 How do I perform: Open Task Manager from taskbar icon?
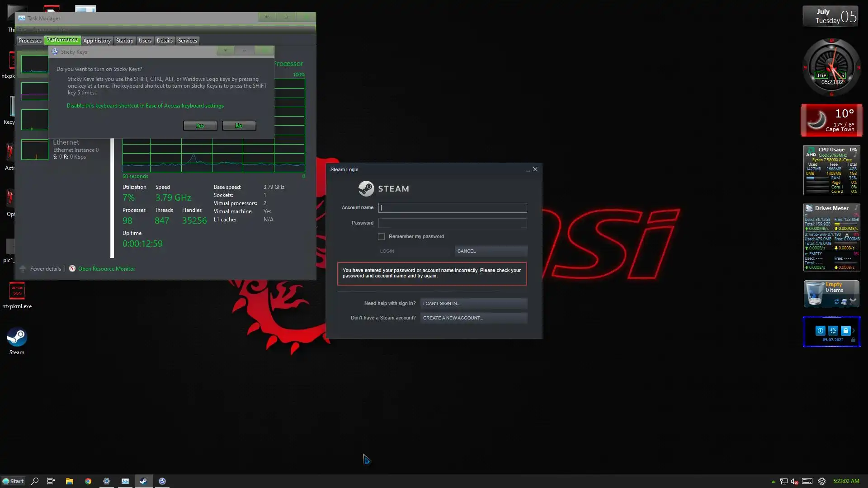click(125, 481)
